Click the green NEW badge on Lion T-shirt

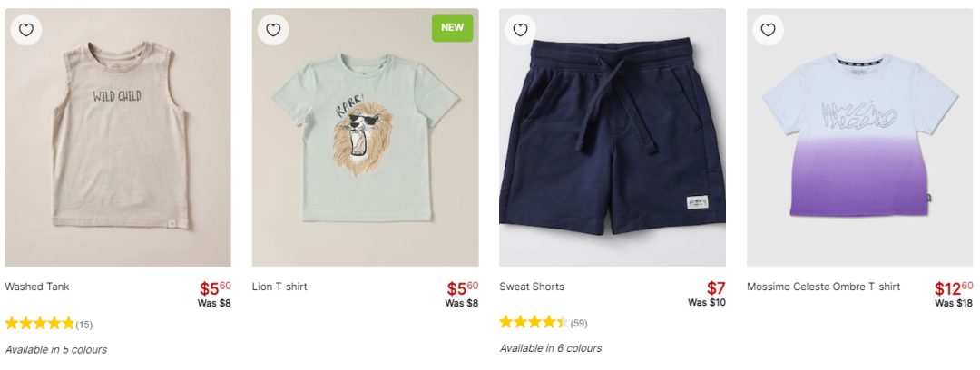pyautogui.click(x=453, y=28)
